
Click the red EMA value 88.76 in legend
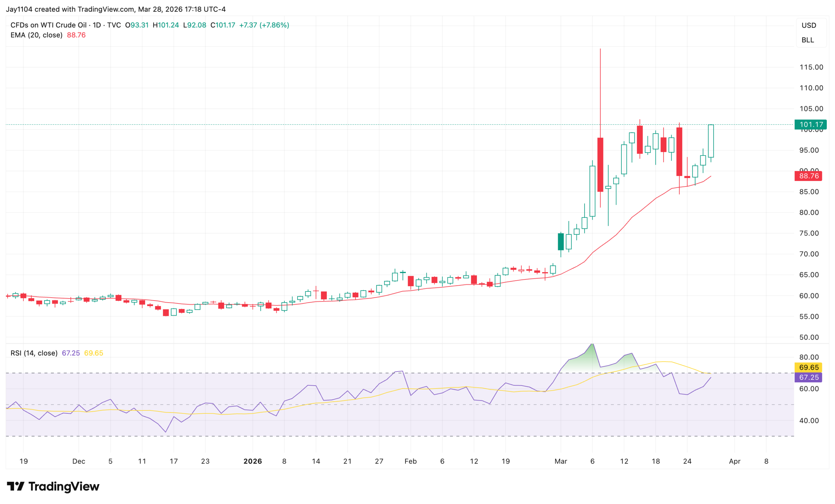click(76, 35)
